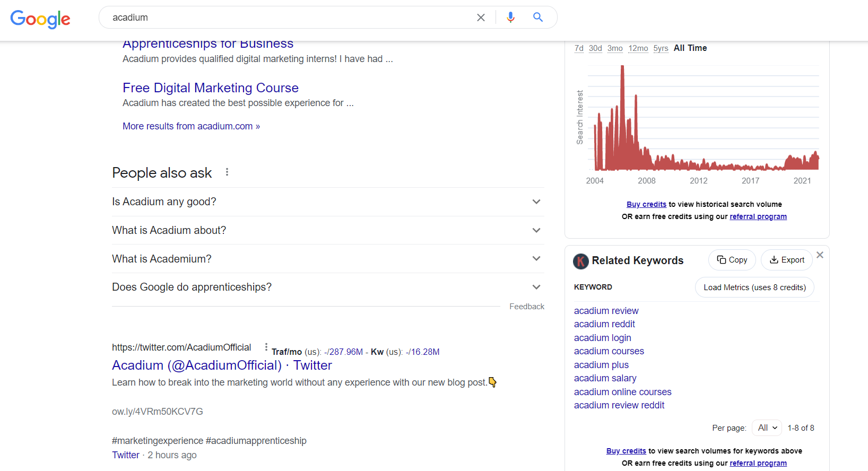Search the keyword 'acadium courses'
The width and height of the screenshot is (868, 471).
pos(609,351)
